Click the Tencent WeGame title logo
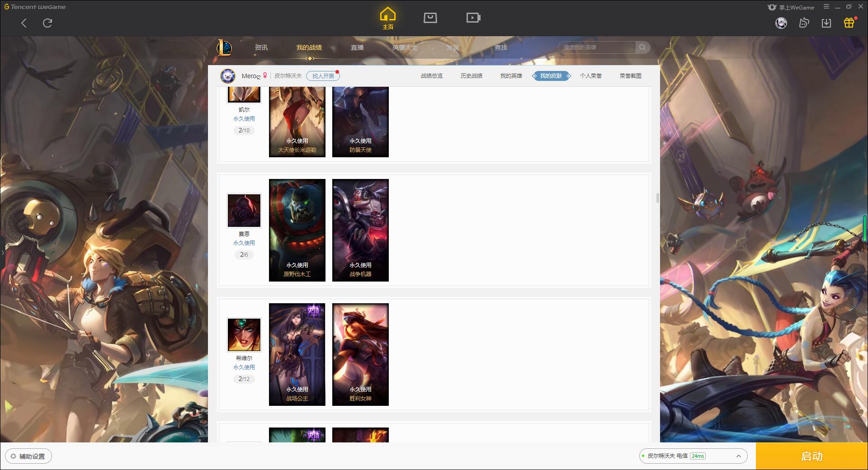The width and height of the screenshot is (868, 470). coord(35,7)
